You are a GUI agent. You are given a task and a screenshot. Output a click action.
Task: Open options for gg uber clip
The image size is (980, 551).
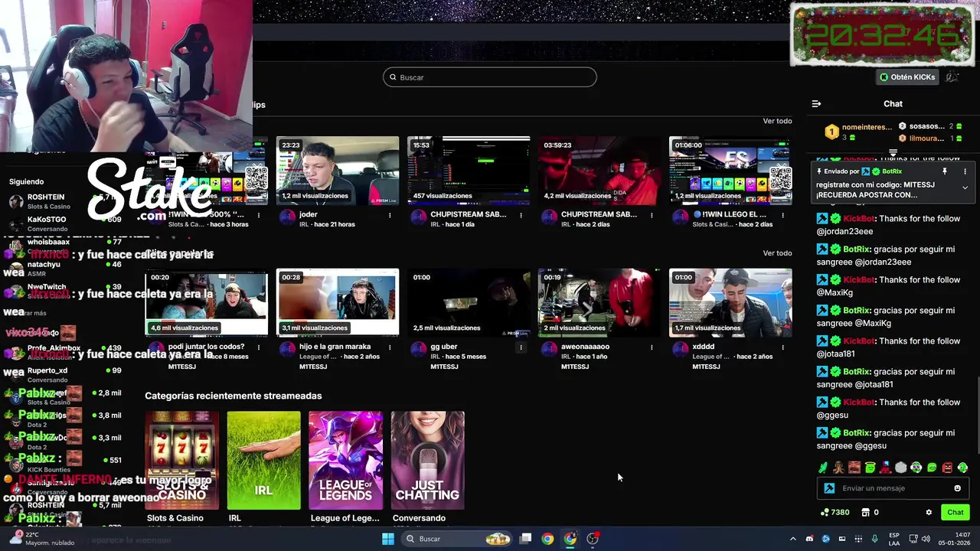tap(521, 347)
